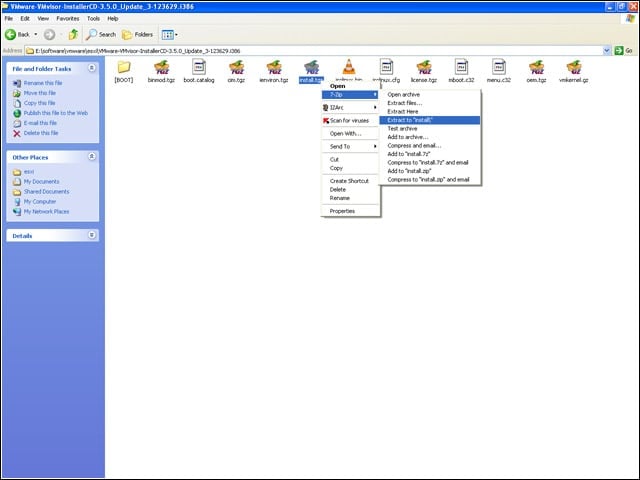640x480 pixels.
Task: Expand the IZArc submenu
Action: (x=351, y=107)
